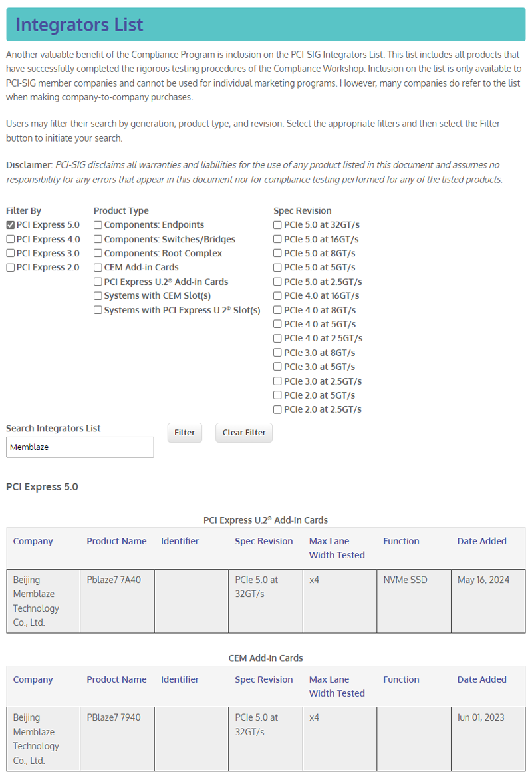Viewport: 532px width, 776px height.
Task: Sort U.2 Add-in Cards table by Spec Revision
Action: coord(263,542)
